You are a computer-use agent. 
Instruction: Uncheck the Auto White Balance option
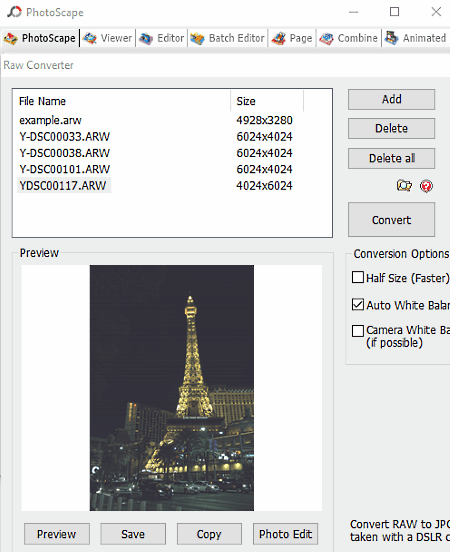coord(358,305)
